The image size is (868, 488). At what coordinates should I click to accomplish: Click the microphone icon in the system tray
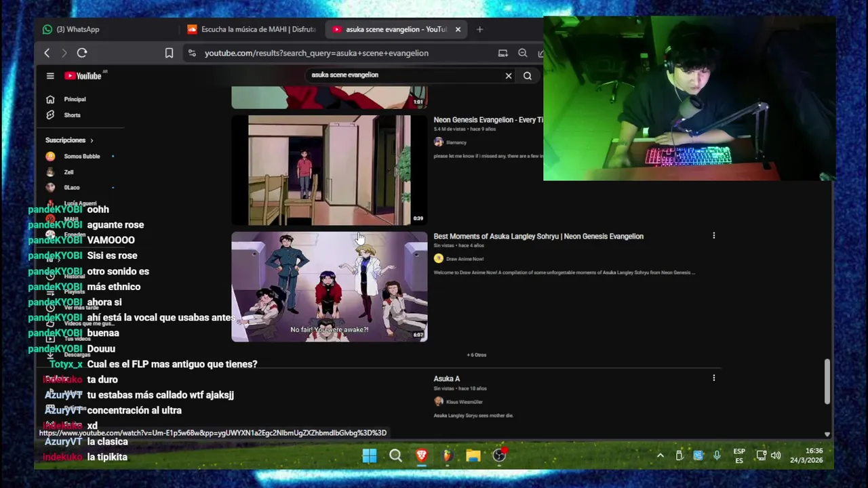click(x=717, y=455)
